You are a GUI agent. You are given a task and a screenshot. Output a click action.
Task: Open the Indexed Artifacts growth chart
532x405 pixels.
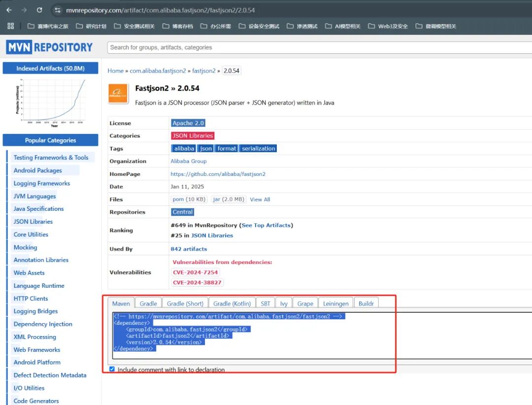[x=50, y=103]
